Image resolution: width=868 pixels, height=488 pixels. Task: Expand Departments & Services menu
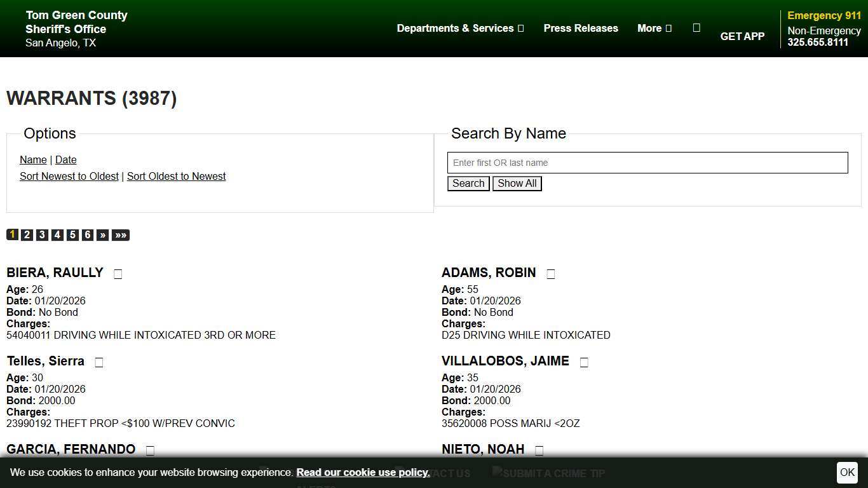[460, 28]
